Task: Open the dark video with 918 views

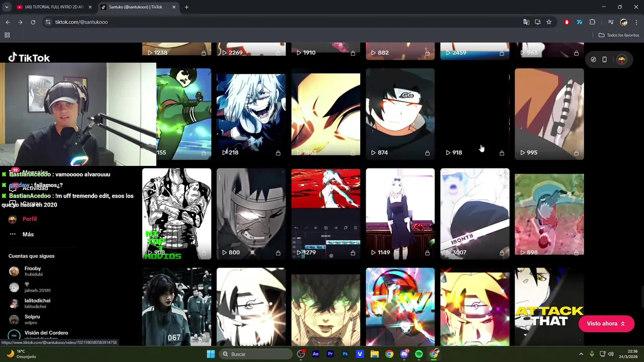Action: click(474, 114)
